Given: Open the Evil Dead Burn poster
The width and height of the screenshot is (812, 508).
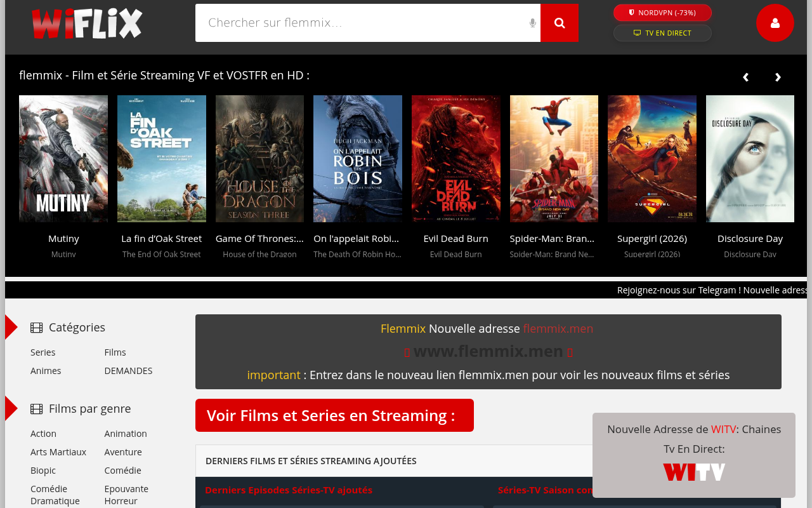Looking at the screenshot, I should coord(456,159).
